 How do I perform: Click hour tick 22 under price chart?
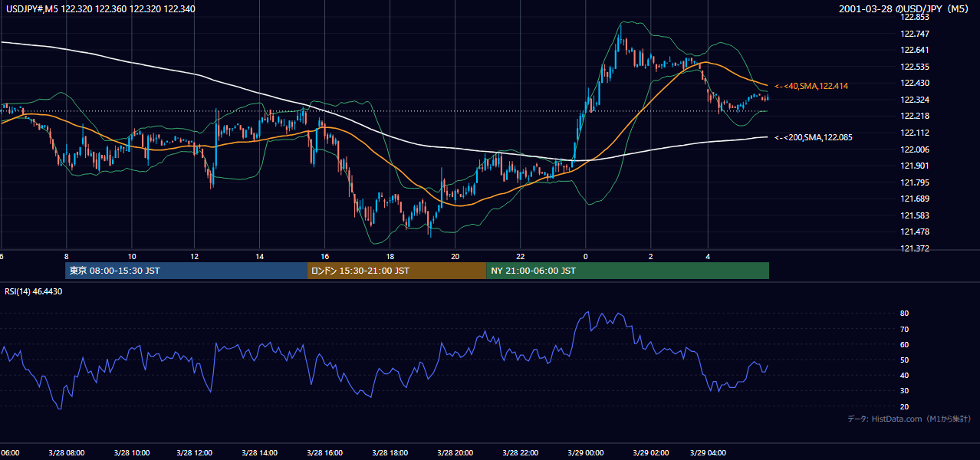click(521, 257)
